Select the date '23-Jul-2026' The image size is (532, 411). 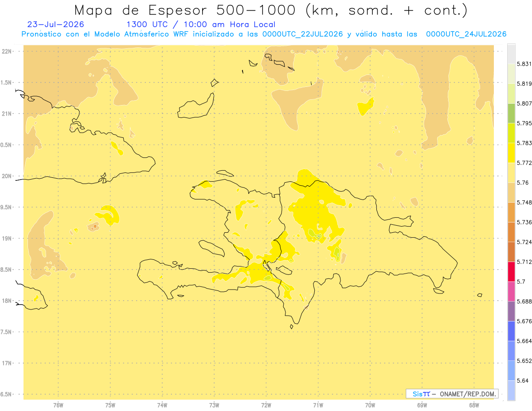point(55,25)
